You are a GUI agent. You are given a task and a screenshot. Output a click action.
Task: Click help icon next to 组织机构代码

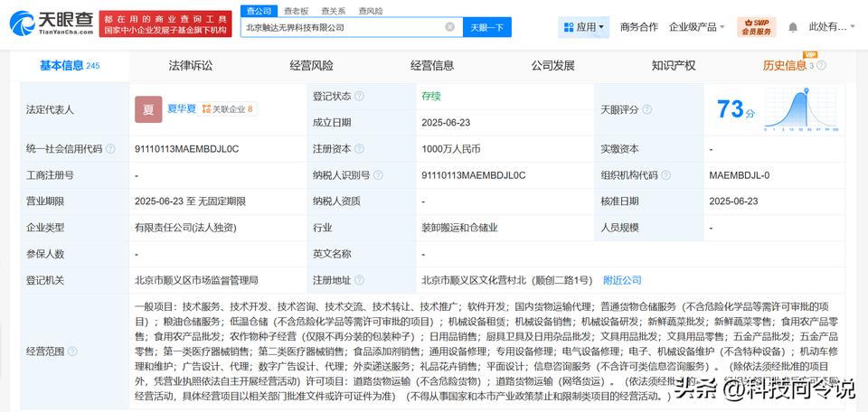(x=666, y=175)
